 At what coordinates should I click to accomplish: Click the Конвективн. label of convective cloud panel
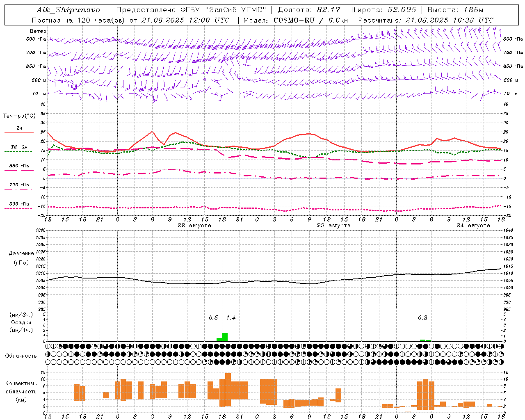coord(21,383)
